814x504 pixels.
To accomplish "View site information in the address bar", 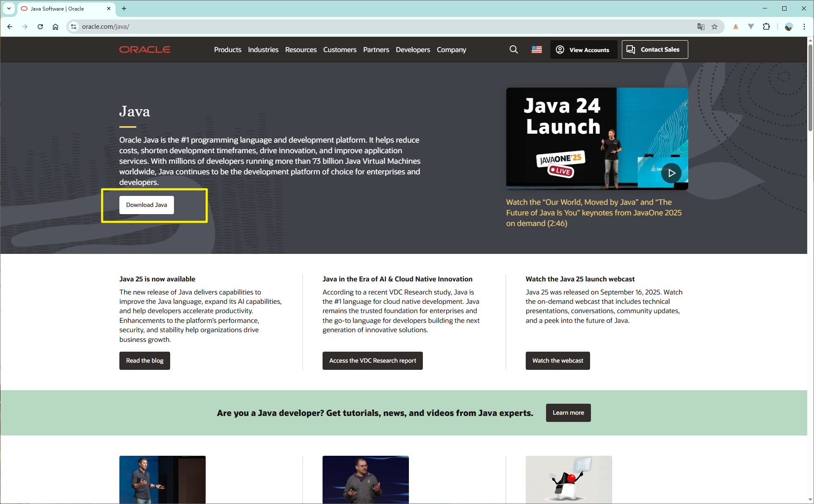I will pos(73,26).
